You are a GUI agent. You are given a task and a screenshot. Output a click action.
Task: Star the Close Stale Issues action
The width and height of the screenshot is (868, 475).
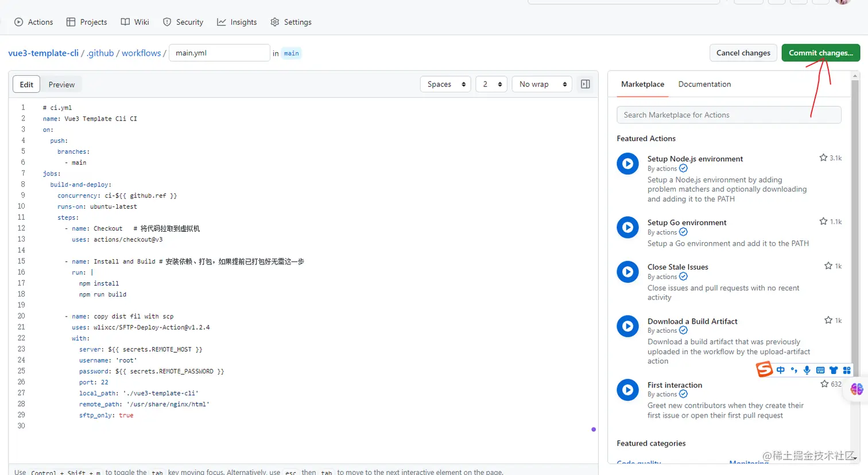[828, 266]
